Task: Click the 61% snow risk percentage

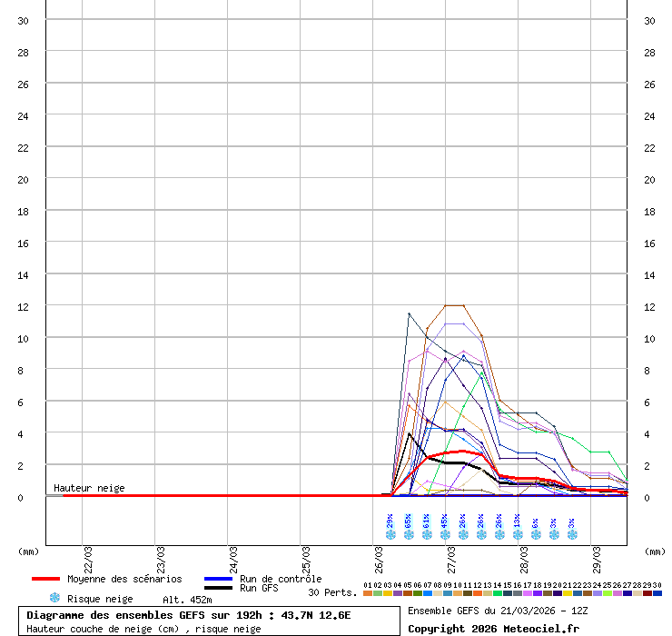Action: [426, 521]
